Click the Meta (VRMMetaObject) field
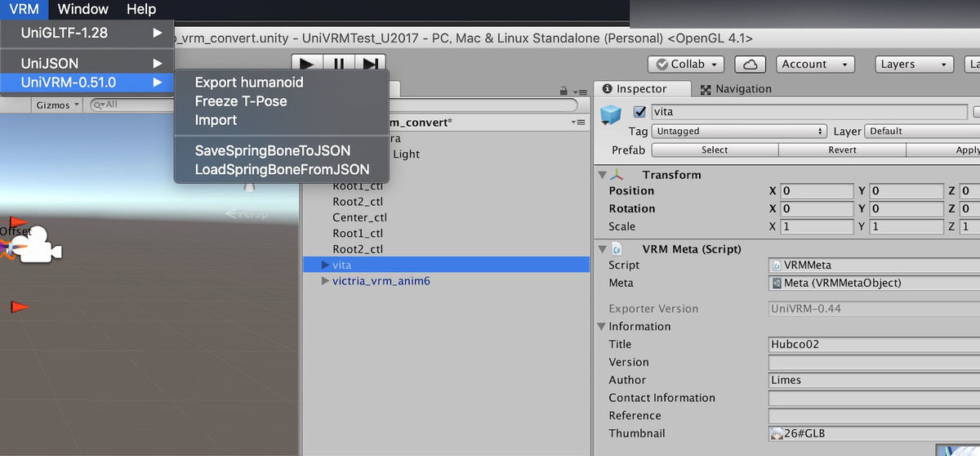Viewport: 980px width, 456px height. click(x=874, y=283)
